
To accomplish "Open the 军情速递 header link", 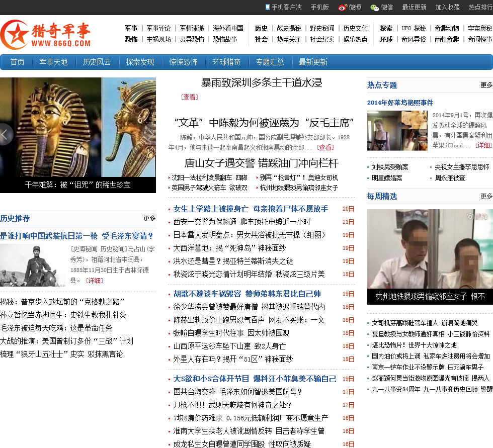I will pyautogui.click(x=192, y=28).
